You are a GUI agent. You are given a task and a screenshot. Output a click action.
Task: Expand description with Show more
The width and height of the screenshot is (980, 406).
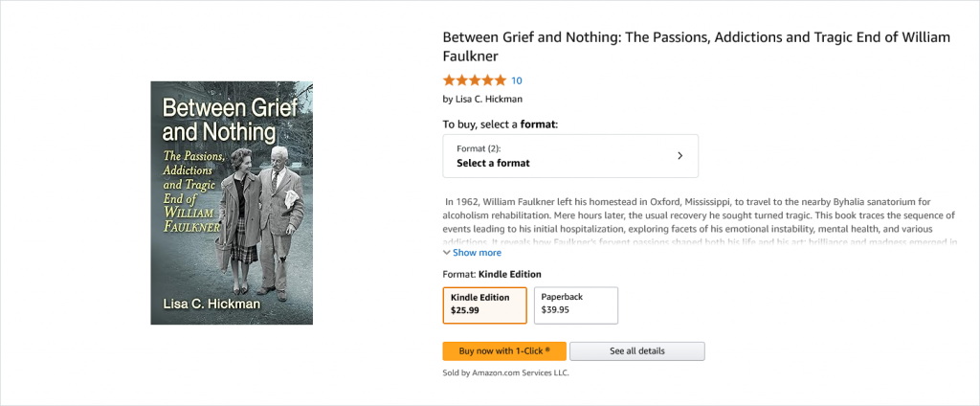point(477,253)
